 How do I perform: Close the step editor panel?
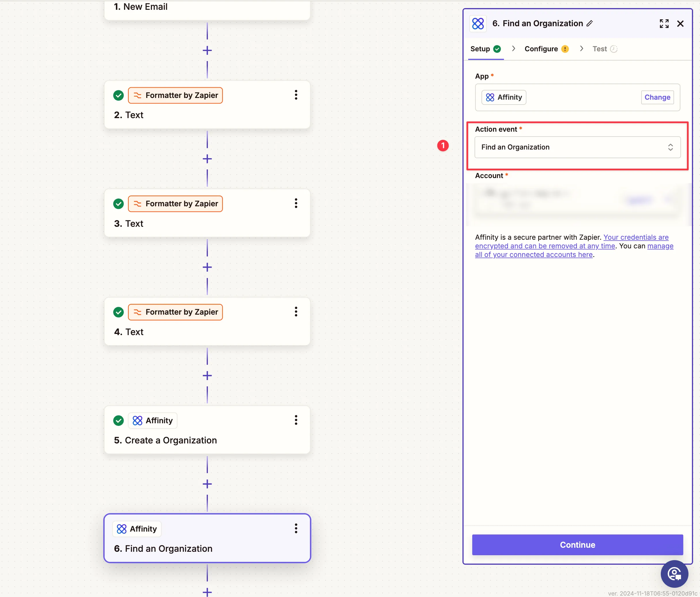(680, 24)
